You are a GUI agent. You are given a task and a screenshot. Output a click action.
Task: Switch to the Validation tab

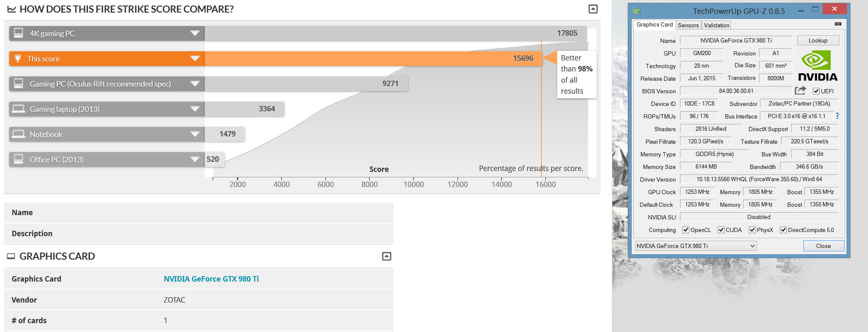pos(716,25)
